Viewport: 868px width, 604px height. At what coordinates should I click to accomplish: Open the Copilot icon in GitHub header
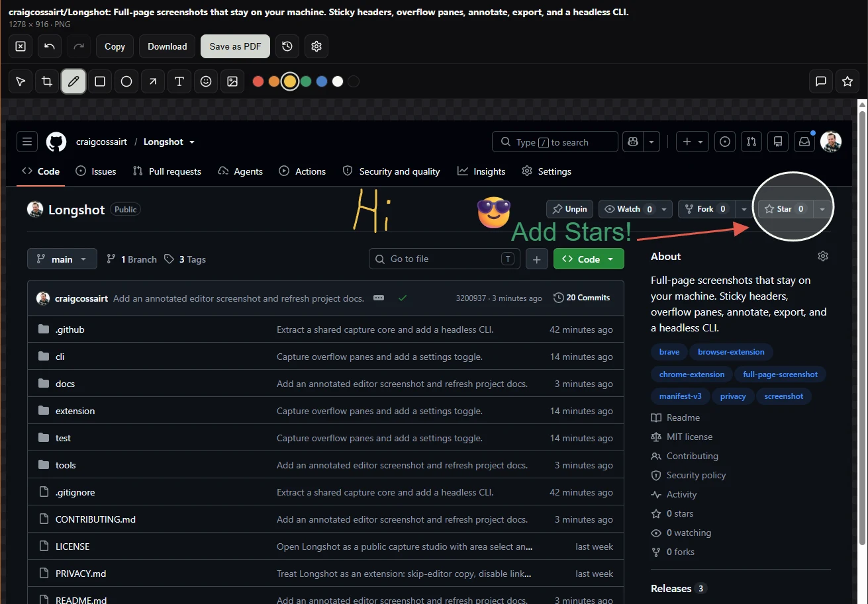click(634, 142)
